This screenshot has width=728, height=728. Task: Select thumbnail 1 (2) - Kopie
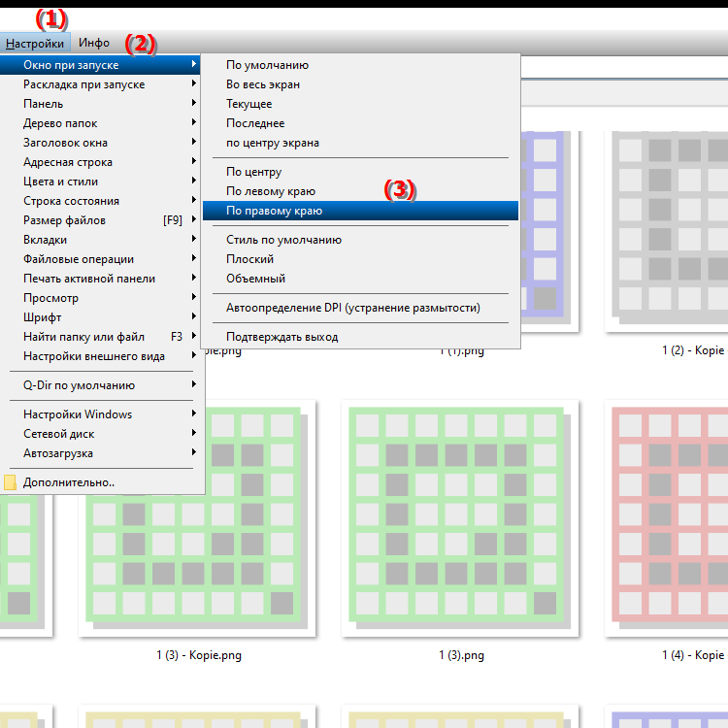point(667,231)
